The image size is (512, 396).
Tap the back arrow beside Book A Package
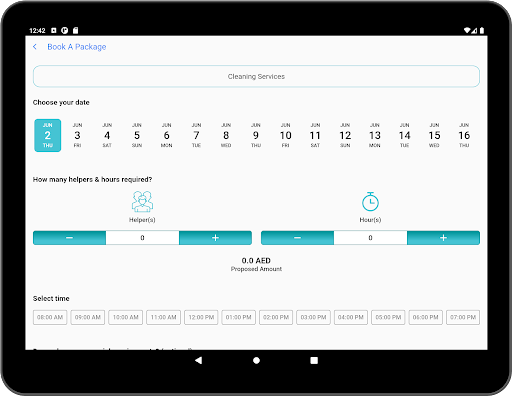point(35,47)
